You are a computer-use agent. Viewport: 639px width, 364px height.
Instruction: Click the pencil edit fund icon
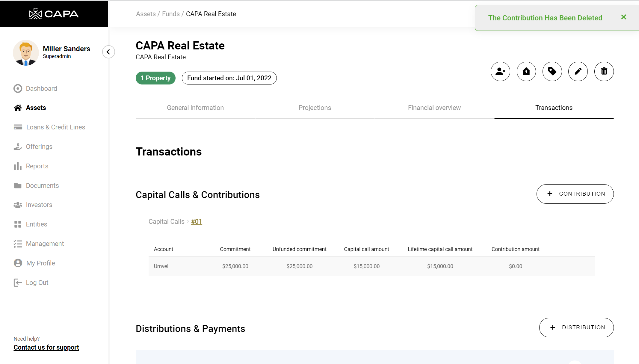[578, 71]
